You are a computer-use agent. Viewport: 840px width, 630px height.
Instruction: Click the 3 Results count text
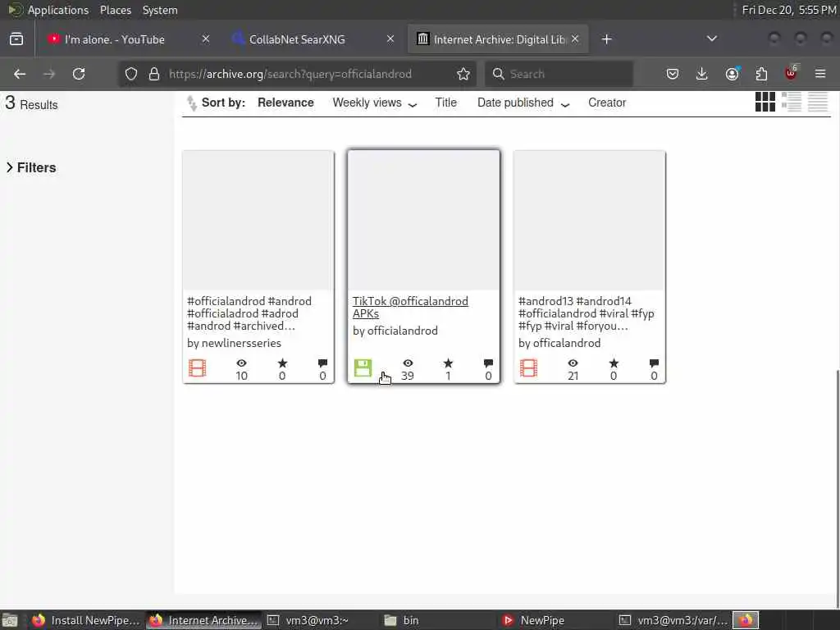click(x=31, y=103)
